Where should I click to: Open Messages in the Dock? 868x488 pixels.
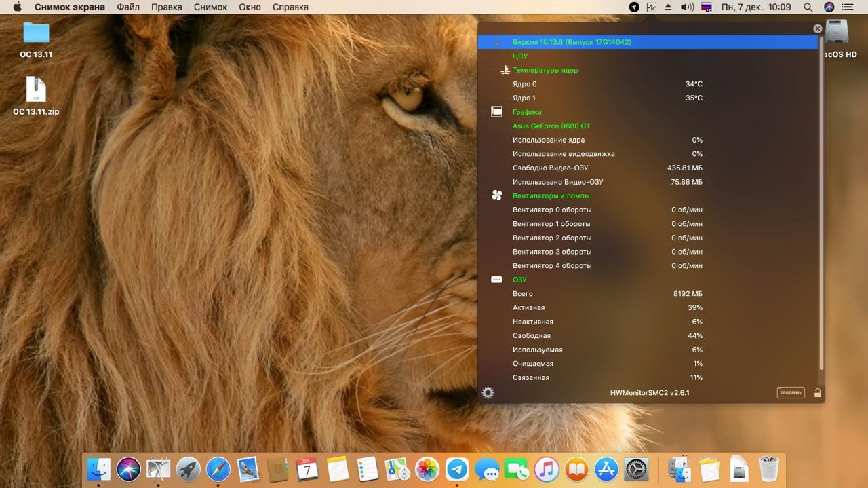(x=487, y=469)
